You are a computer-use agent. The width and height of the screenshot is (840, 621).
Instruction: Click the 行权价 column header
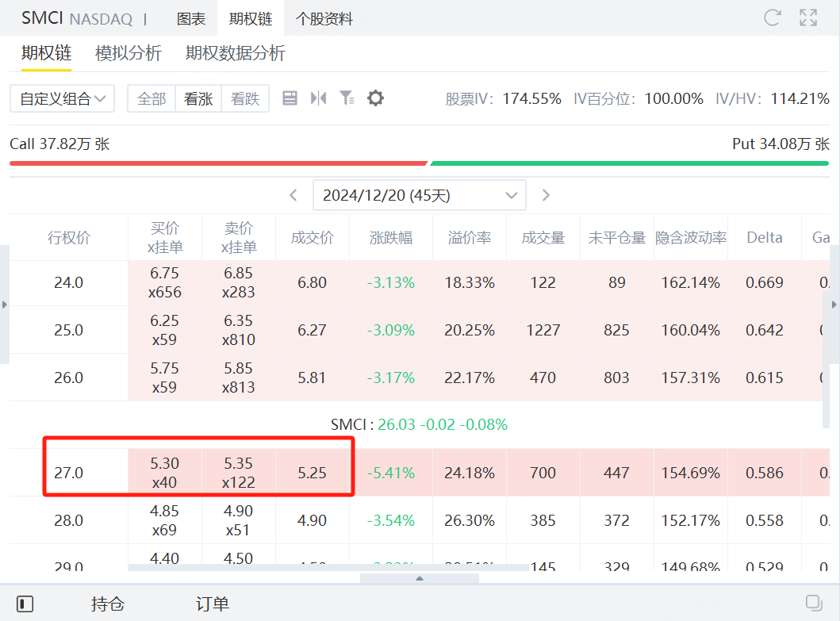tap(68, 237)
